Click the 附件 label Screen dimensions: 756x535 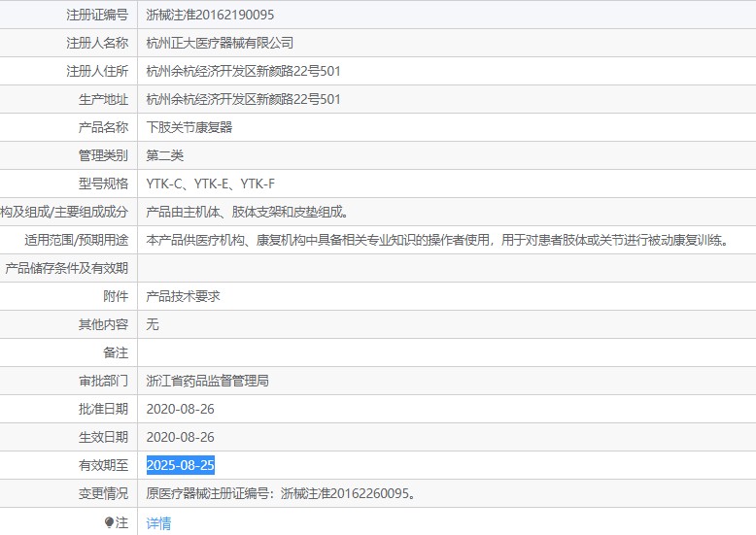coord(116,296)
